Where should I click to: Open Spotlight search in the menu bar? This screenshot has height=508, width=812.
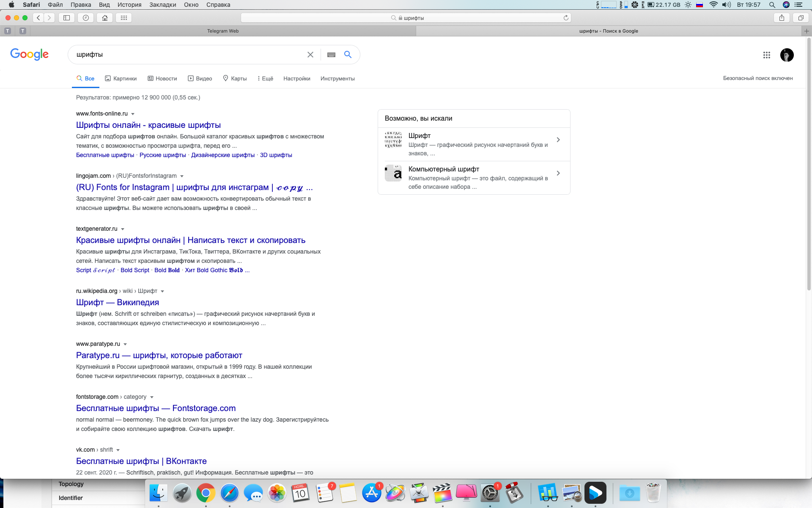[772, 5]
